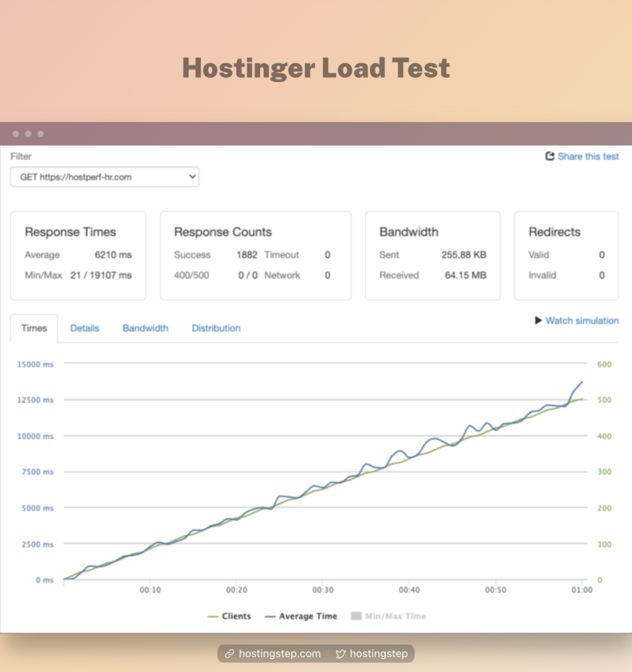The image size is (632, 672).
Task: Click the Share this test link
Action: pos(588,156)
